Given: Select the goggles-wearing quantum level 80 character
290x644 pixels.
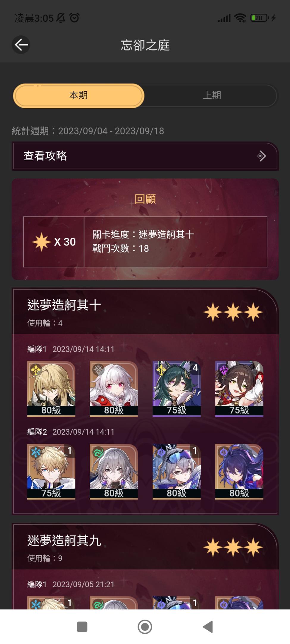Looking at the screenshot, I should (177, 472).
